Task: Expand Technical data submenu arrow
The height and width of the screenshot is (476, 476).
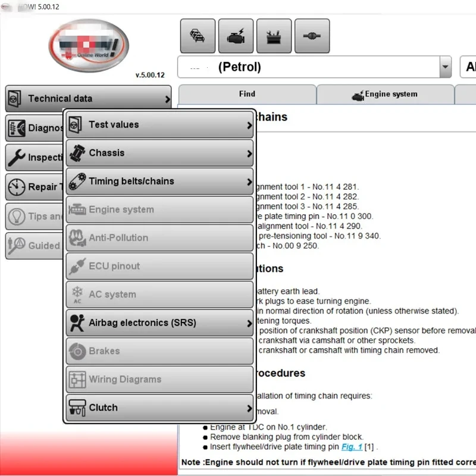Action: 167,99
